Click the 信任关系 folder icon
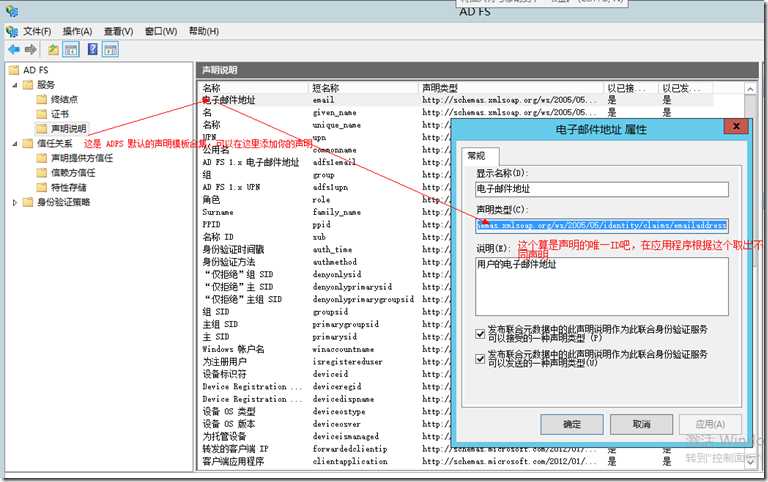This screenshot has width=768, height=482. (x=28, y=144)
